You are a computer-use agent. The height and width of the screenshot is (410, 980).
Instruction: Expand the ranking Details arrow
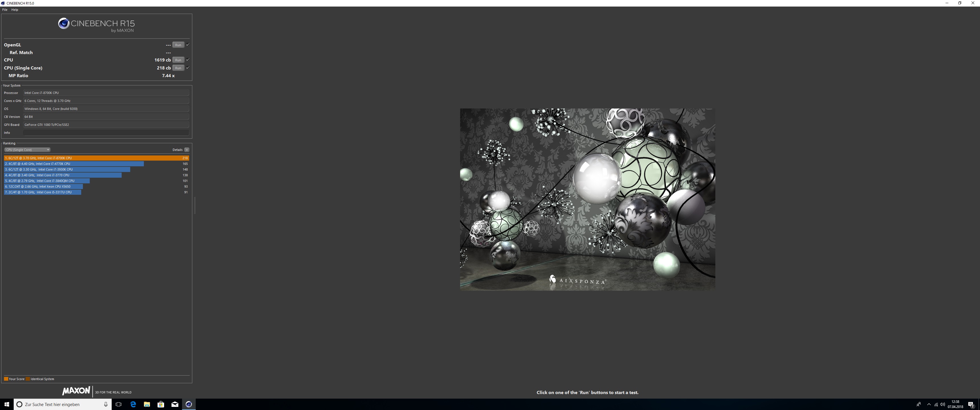[x=187, y=149]
